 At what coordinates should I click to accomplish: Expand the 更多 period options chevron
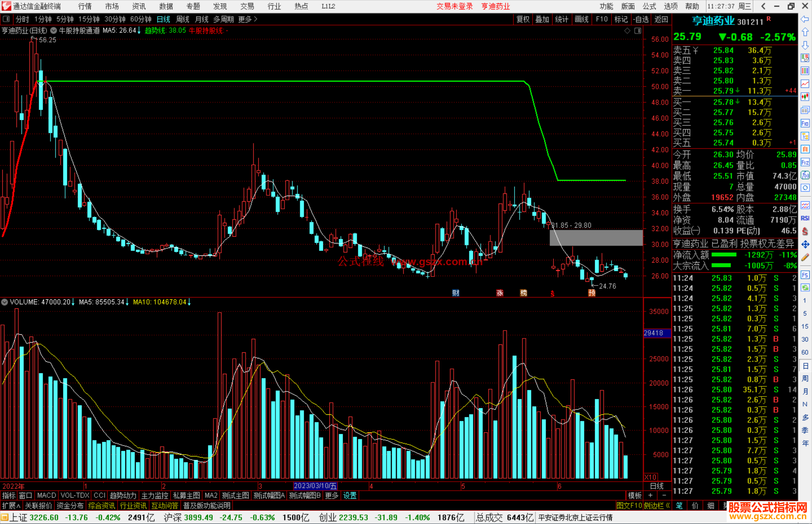tap(256, 19)
